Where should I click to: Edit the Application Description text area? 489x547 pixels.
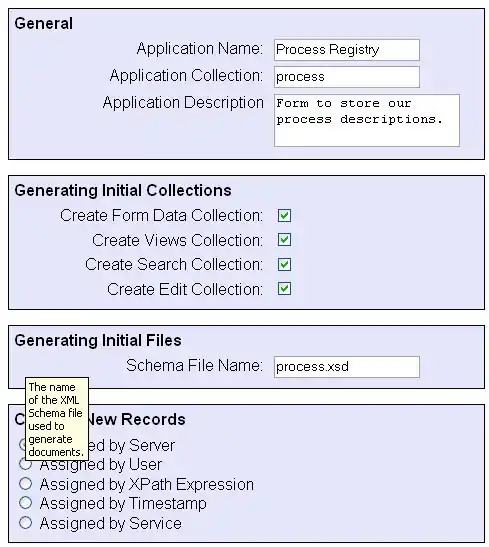(x=367, y=120)
